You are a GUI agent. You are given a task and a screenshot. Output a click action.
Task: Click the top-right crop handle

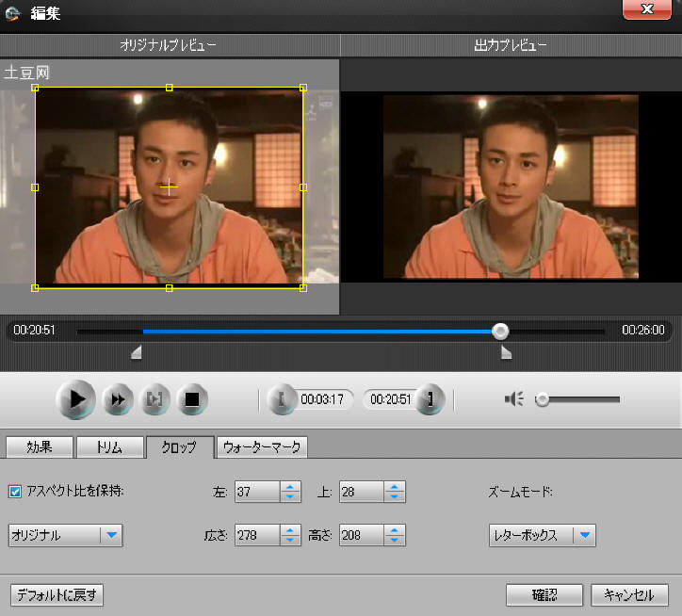[x=303, y=88]
